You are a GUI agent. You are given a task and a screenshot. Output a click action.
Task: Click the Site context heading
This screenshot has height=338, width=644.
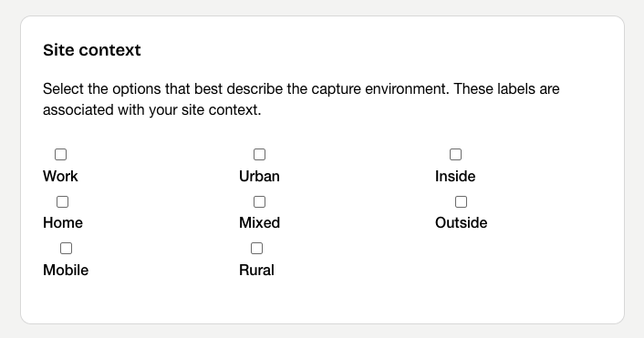coord(92,50)
